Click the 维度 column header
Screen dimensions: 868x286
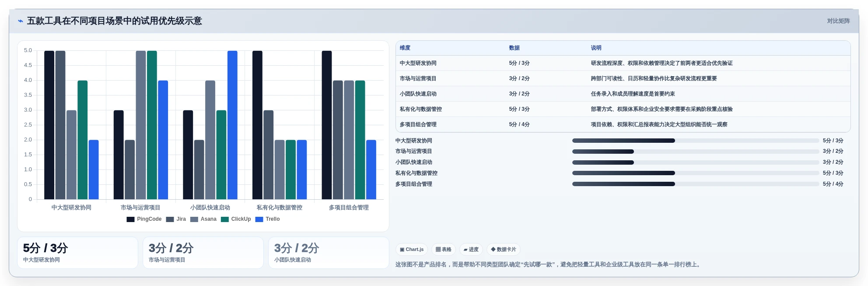[405, 48]
